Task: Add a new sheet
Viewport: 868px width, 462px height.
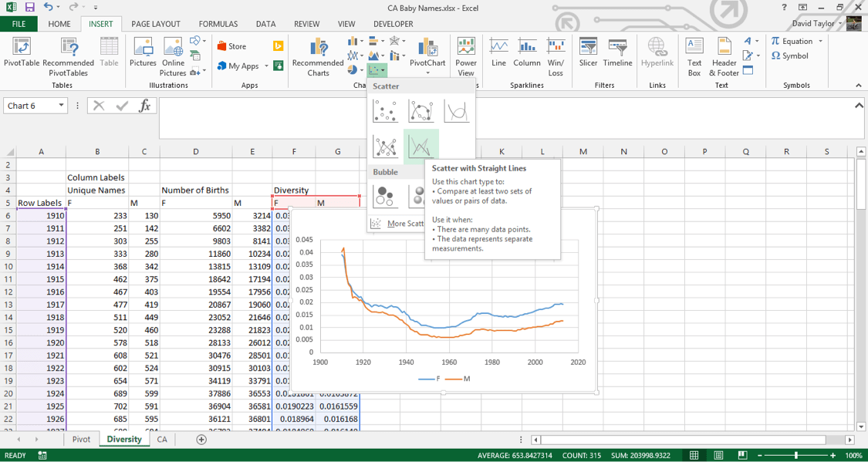Action: coord(201,440)
